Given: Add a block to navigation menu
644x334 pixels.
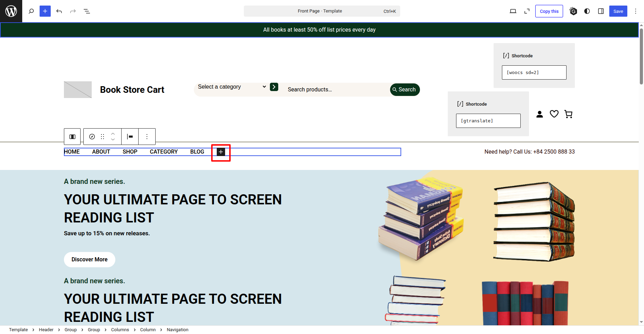Looking at the screenshot, I should click(x=221, y=152).
